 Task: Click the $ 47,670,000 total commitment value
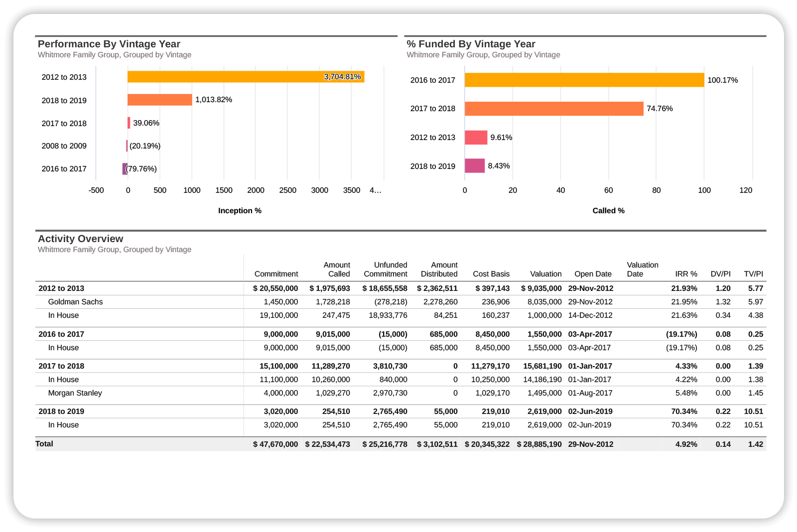point(275,444)
